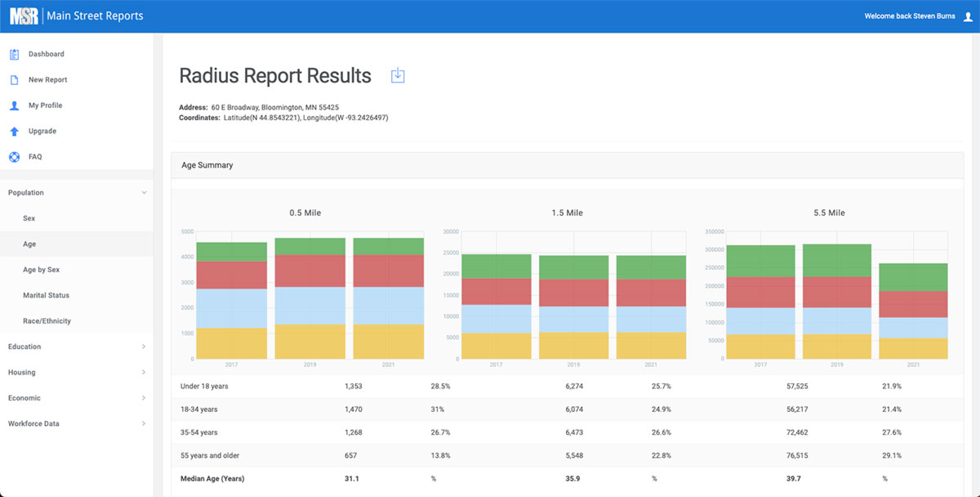The image size is (980, 497).
Task: Expand the Housing section
Action: click(x=144, y=373)
